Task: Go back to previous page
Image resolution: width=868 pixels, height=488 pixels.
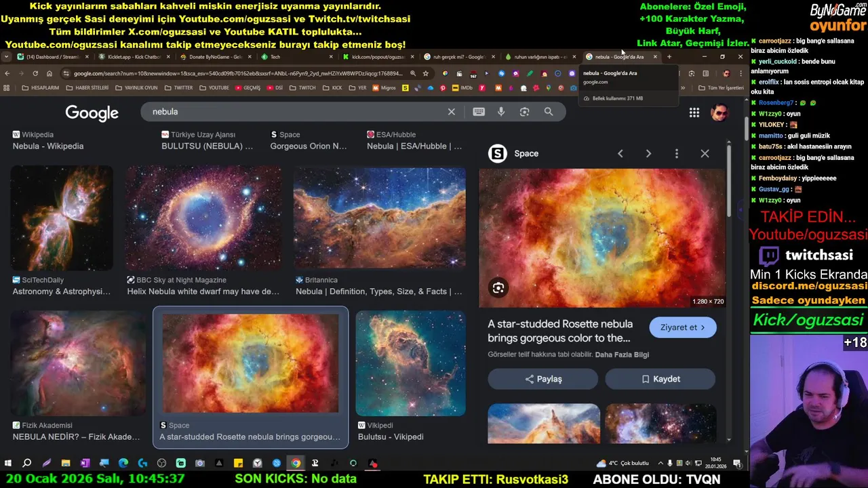Action: [x=7, y=73]
